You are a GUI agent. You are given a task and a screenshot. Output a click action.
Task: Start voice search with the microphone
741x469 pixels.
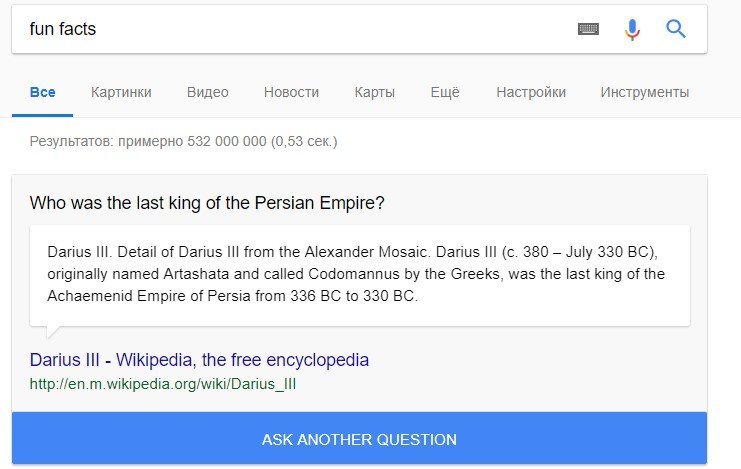pyautogui.click(x=632, y=29)
